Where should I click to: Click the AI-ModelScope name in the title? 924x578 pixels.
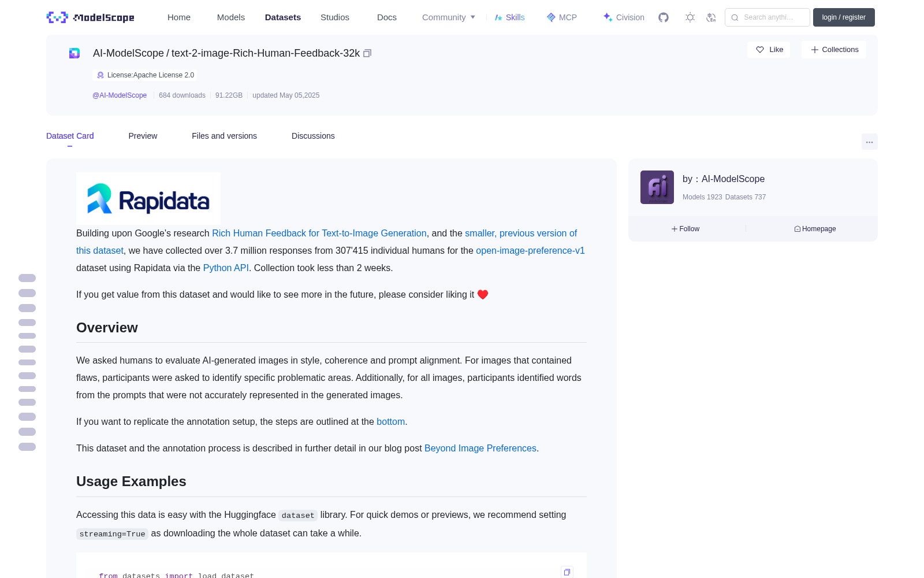point(128,53)
